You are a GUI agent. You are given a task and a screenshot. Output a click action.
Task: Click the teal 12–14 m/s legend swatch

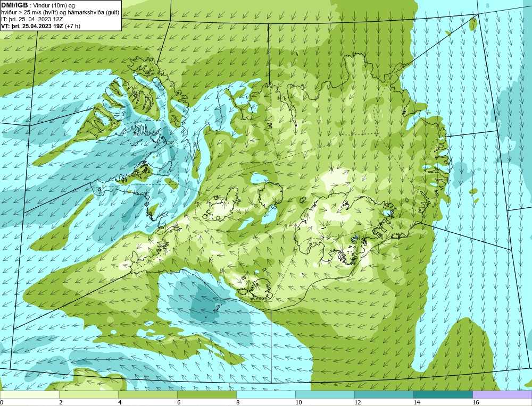[x=384, y=394]
